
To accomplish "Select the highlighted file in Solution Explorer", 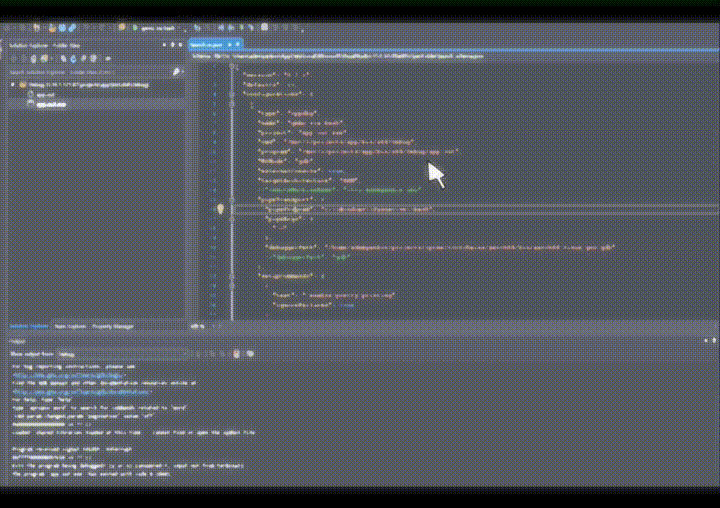I will pos(52,103).
